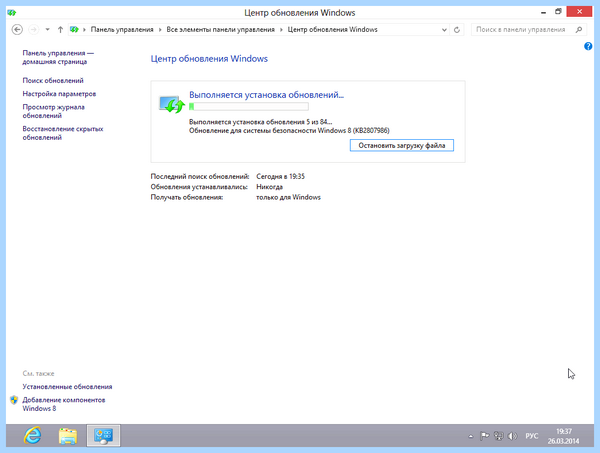Click the Остановить загрузку файла button
Screen dimensions: 600x453
[x=402, y=145]
